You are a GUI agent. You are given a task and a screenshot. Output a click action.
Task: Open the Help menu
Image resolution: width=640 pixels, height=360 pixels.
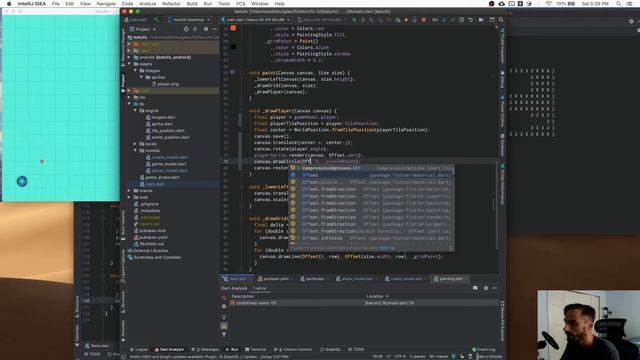coord(280,4)
